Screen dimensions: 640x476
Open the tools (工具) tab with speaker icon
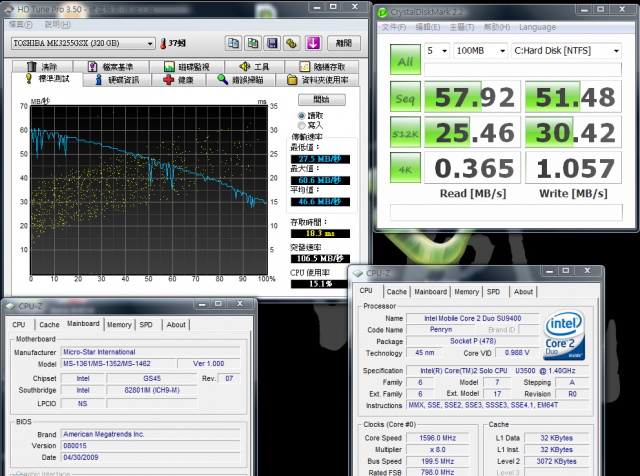(254, 66)
